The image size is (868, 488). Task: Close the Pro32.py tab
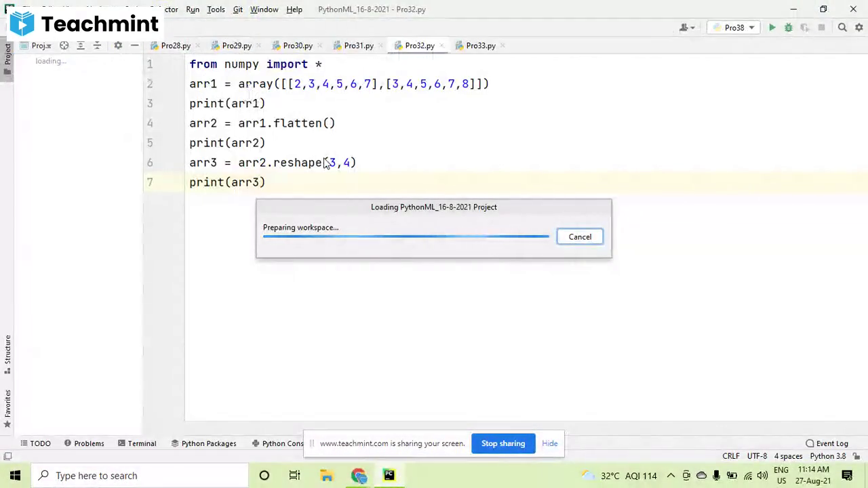pyautogui.click(x=441, y=46)
